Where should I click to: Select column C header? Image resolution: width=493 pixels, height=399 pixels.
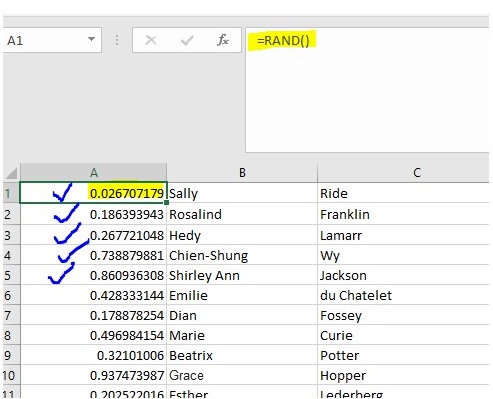404,173
